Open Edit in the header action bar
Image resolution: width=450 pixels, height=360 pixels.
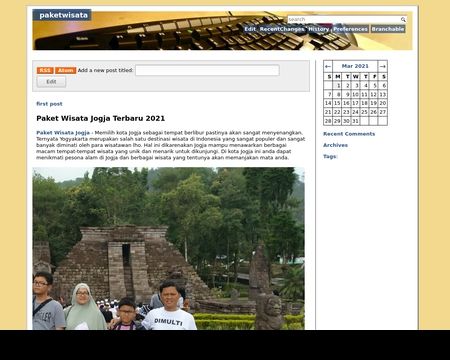250,29
